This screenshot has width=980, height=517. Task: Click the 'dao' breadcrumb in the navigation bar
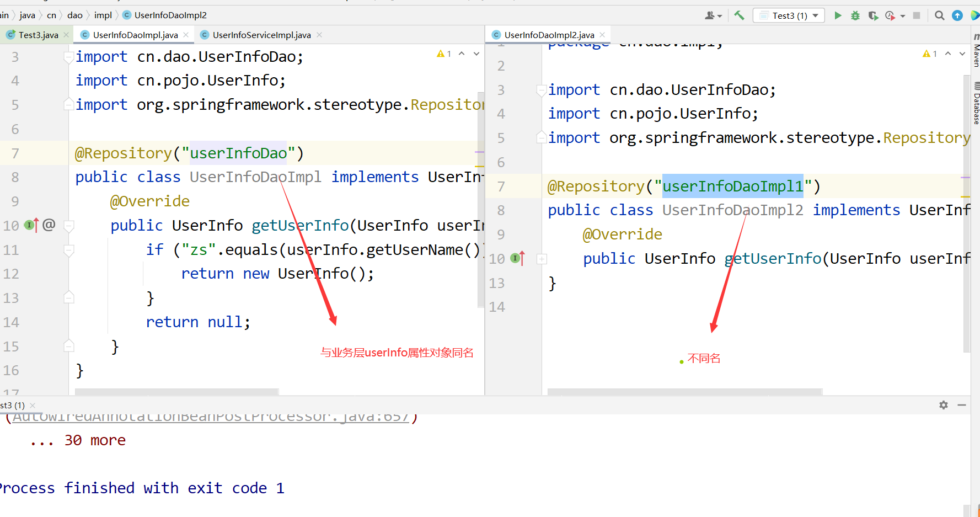(75, 15)
